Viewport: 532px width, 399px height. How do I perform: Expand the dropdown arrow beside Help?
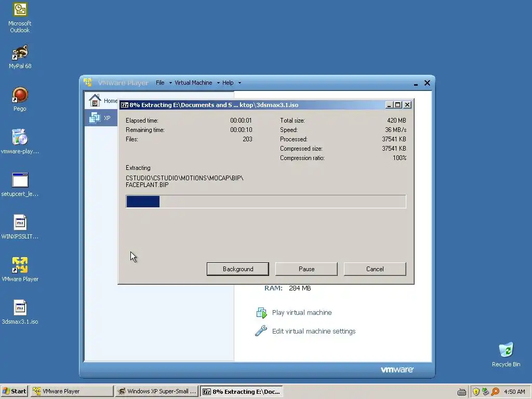pyautogui.click(x=240, y=83)
